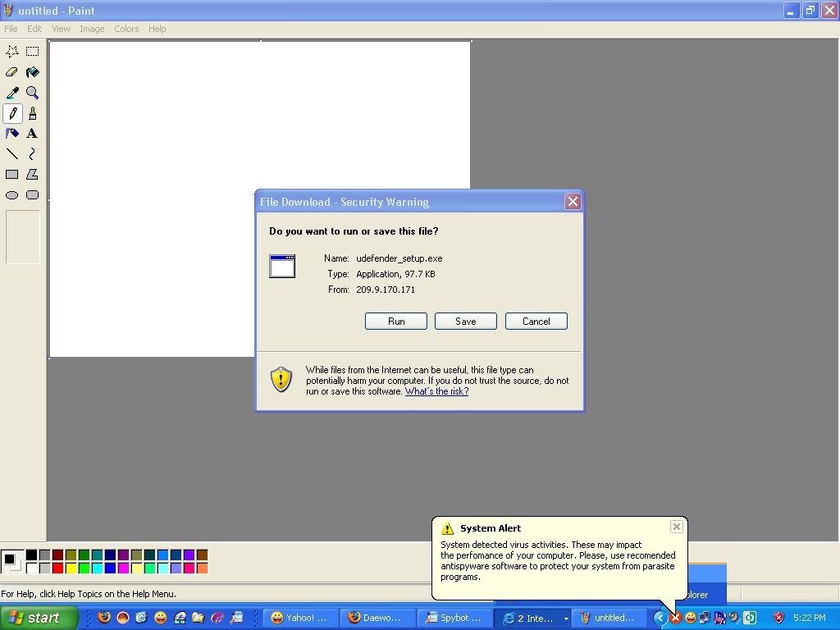Screen dimensions: 840x630
Task: Select the Fill With Color bucket tool
Action: pyautogui.click(x=33, y=72)
